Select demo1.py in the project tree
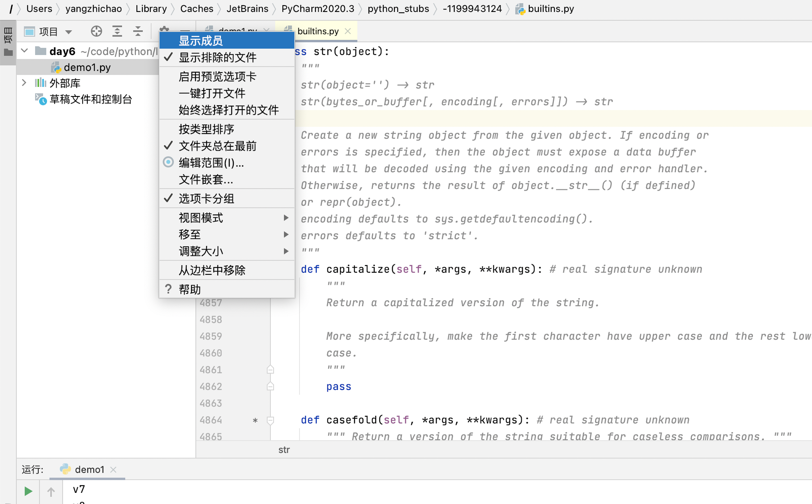The height and width of the screenshot is (504, 812). pyautogui.click(x=87, y=67)
